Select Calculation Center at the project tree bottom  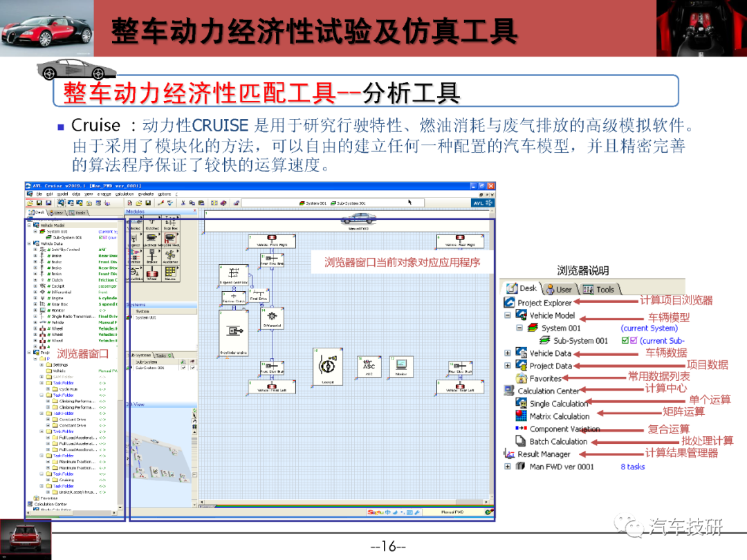coord(50,504)
